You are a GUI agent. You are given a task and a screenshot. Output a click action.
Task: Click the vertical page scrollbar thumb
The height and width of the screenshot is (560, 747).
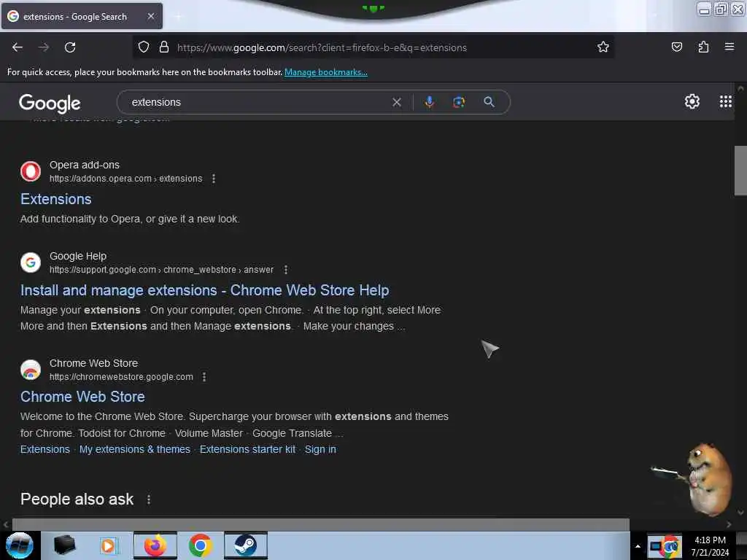click(x=740, y=171)
